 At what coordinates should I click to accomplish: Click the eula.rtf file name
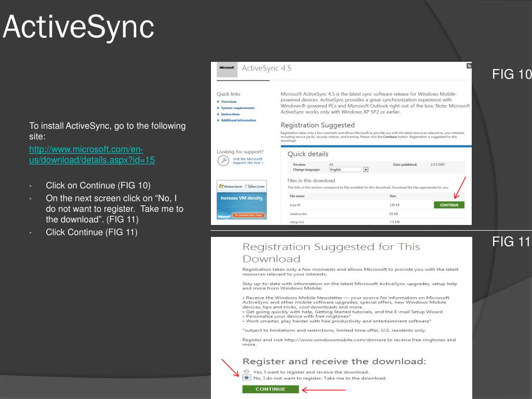tap(295, 205)
